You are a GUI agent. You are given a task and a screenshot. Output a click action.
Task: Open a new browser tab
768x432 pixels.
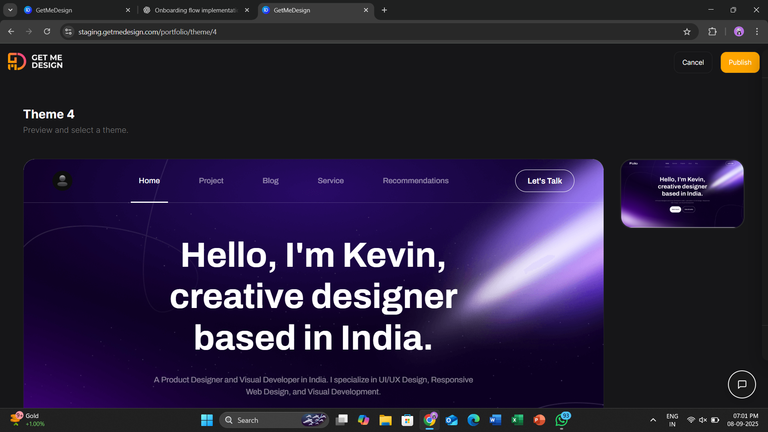click(x=384, y=10)
